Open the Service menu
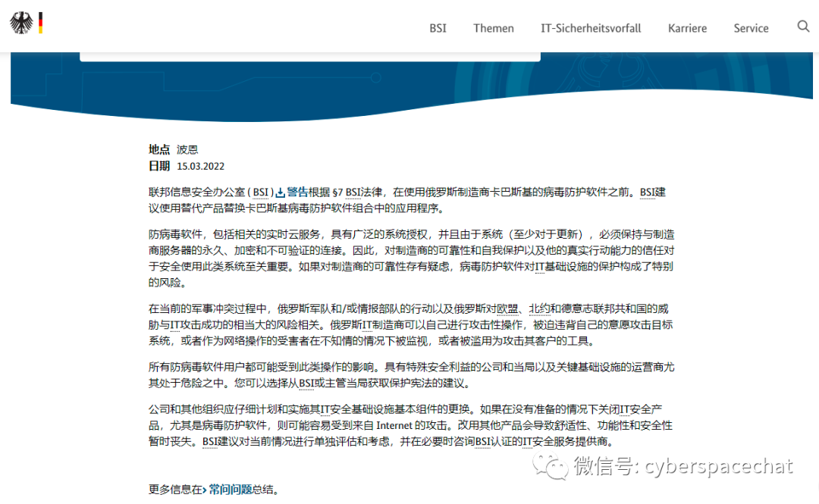819x504 pixels. pos(751,28)
